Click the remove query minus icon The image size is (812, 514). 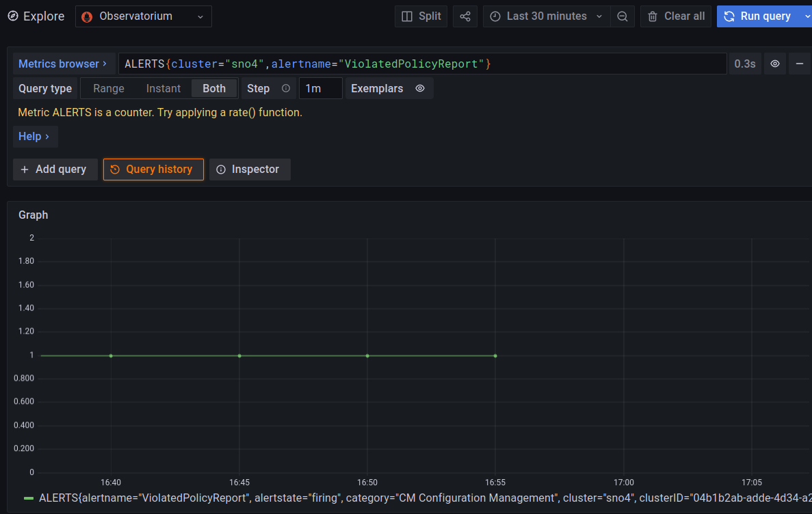799,64
